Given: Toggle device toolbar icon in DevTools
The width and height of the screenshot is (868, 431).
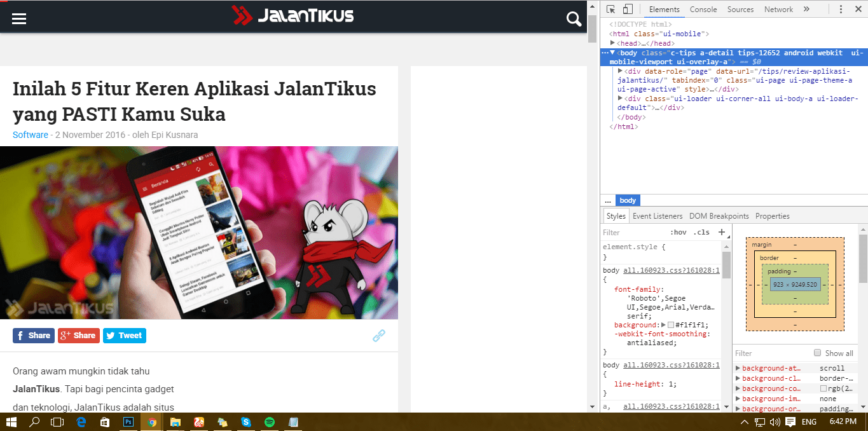Looking at the screenshot, I should pyautogui.click(x=628, y=9).
